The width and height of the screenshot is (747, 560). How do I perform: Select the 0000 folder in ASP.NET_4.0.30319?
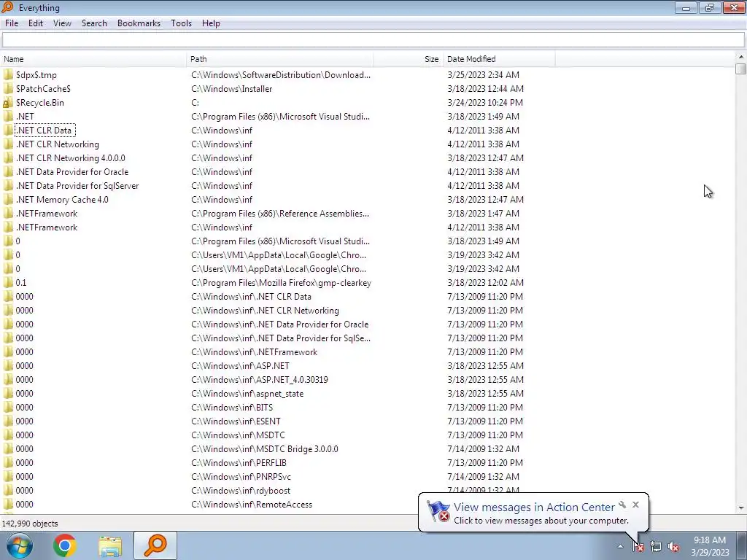[x=24, y=379]
